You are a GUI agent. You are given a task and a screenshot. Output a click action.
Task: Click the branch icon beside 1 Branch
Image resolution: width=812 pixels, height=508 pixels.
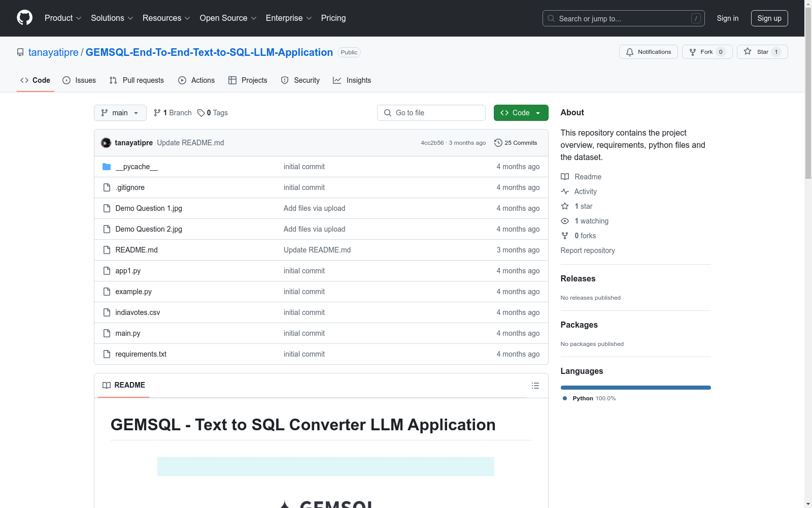[157, 113]
